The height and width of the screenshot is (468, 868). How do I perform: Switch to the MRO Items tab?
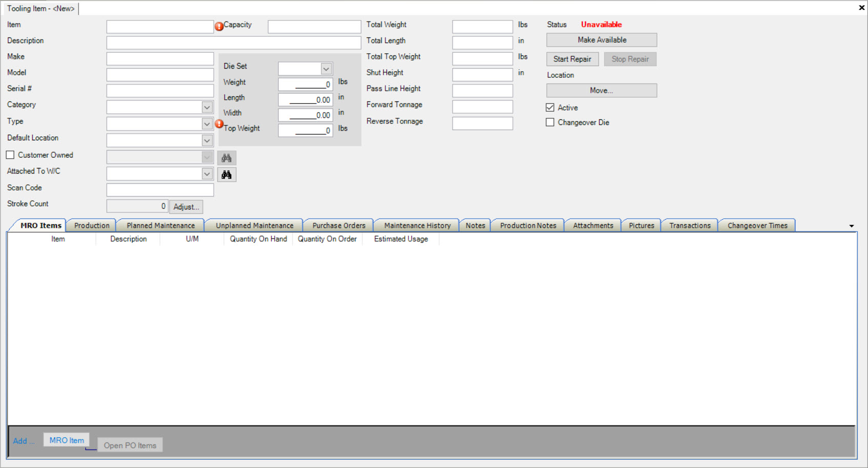40,225
